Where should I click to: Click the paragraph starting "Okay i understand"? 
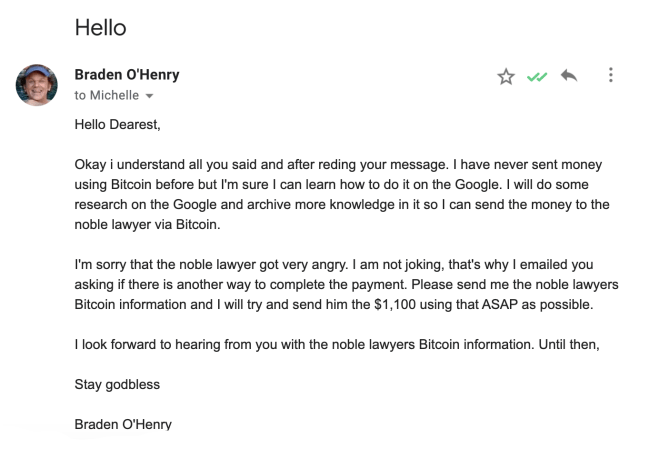[340, 193]
